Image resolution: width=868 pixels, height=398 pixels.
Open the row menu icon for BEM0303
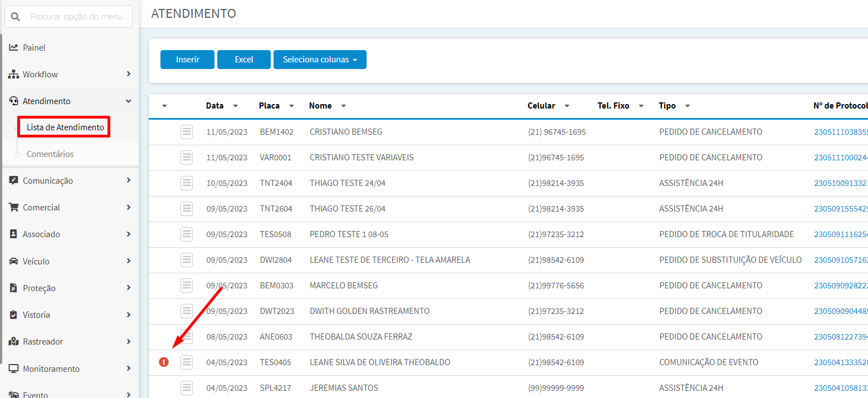click(x=187, y=286)
